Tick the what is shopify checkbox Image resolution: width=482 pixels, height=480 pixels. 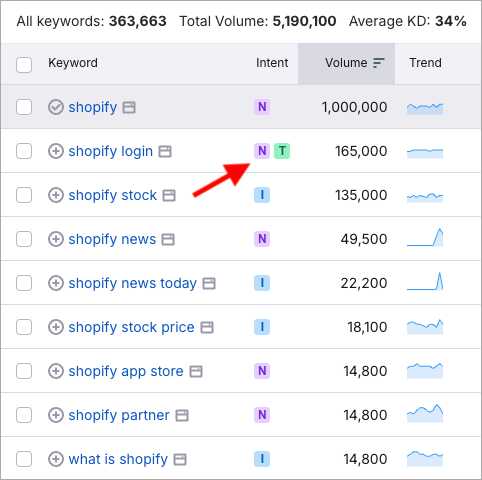pos(24,459)
